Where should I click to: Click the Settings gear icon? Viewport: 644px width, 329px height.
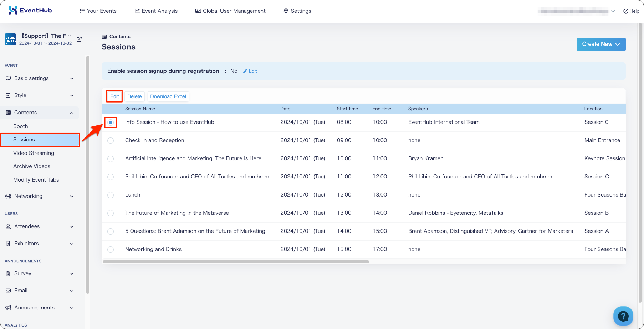(286, 11)
